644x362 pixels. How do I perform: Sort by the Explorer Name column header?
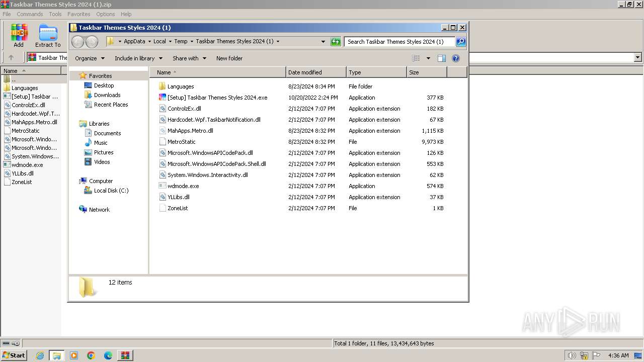click(x=217, y=72)
